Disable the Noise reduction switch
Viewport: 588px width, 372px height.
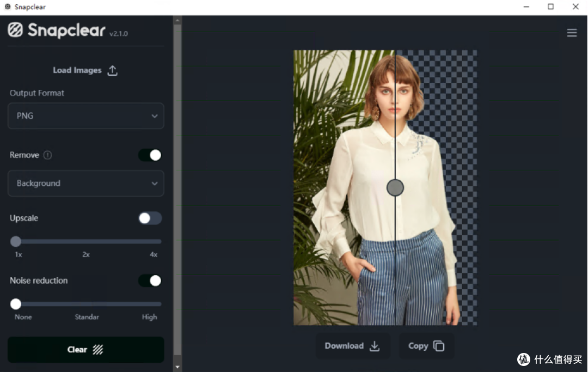150,280
